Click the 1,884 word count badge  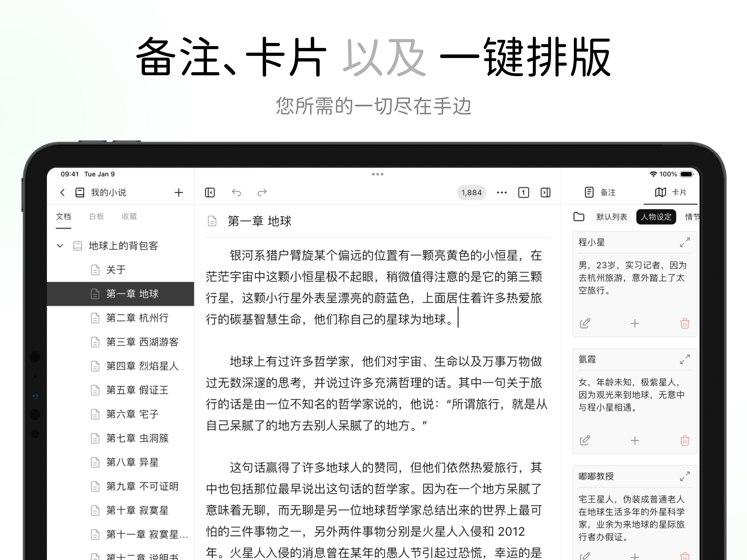coord(471,192)
